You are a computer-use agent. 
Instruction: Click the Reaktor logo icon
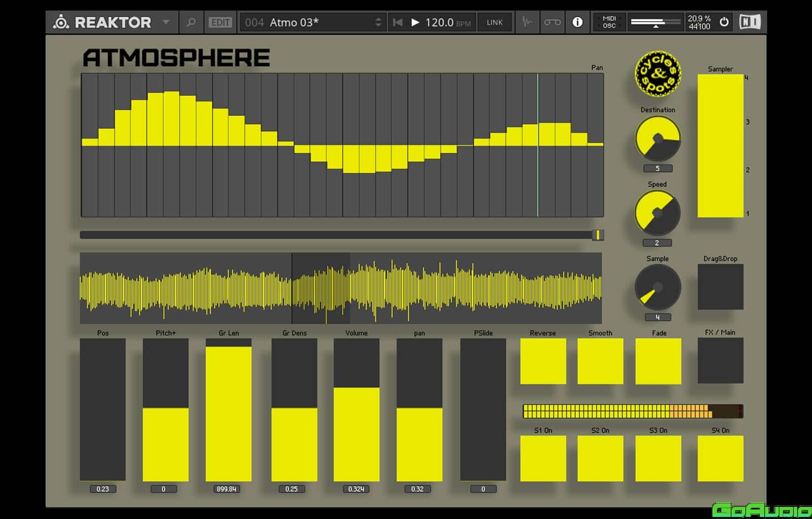point(61,22)
